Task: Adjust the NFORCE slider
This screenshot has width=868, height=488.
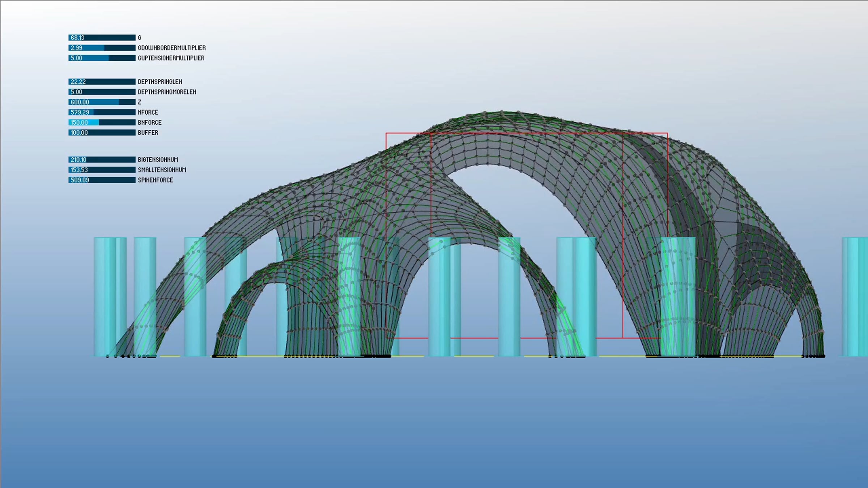Action: [102, 112]
